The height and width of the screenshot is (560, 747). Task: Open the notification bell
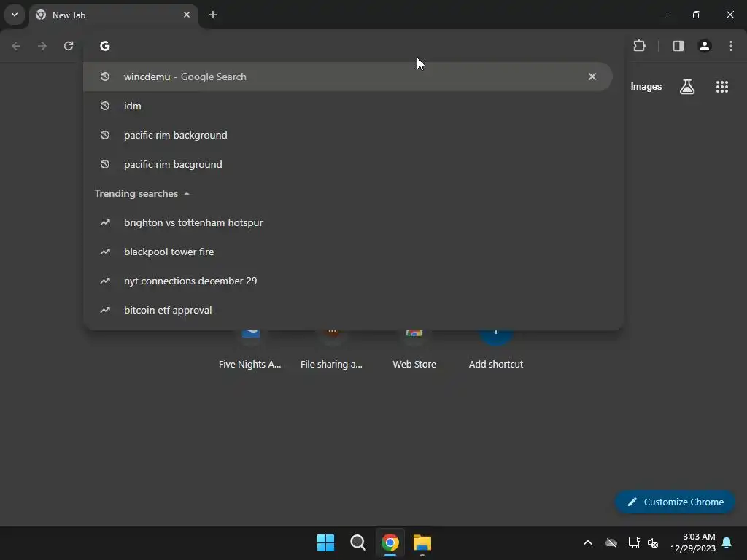tap(727, 542)
